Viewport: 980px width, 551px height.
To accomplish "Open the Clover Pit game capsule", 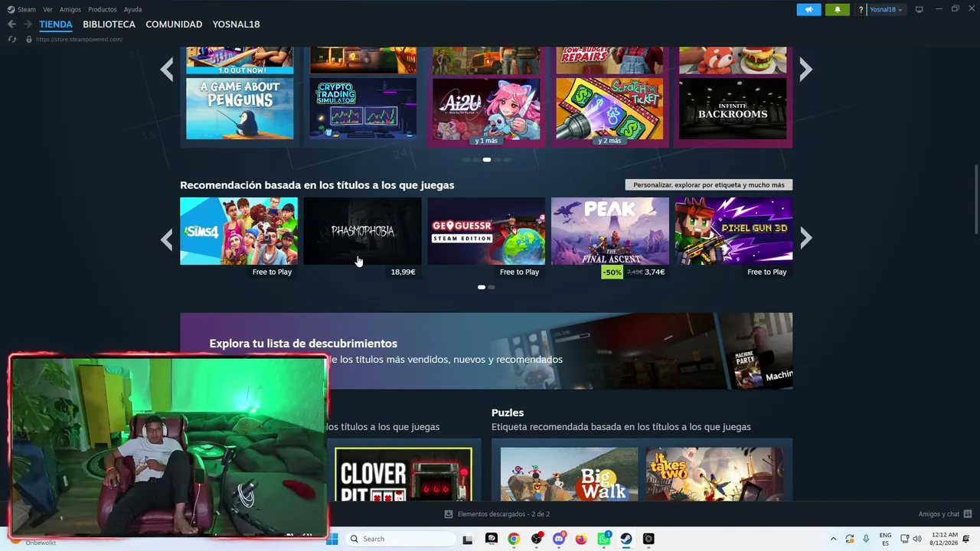I will 403,474.
